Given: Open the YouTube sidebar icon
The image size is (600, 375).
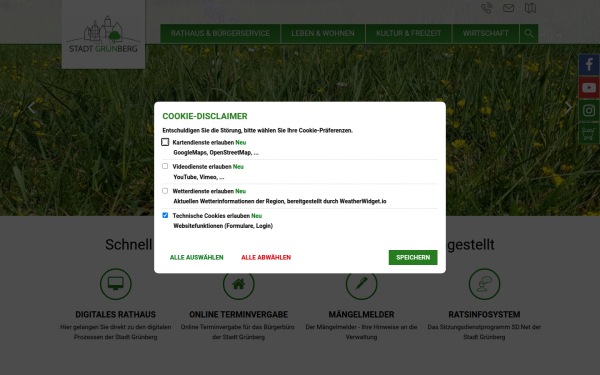Looking at the screenshot, I should pos(589,88).
